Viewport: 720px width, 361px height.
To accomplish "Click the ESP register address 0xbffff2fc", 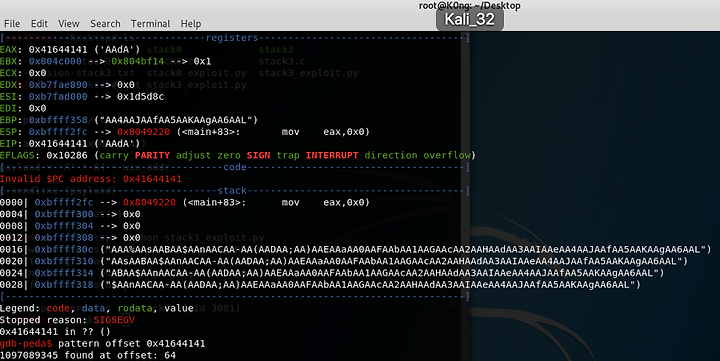I will (58, 132).
